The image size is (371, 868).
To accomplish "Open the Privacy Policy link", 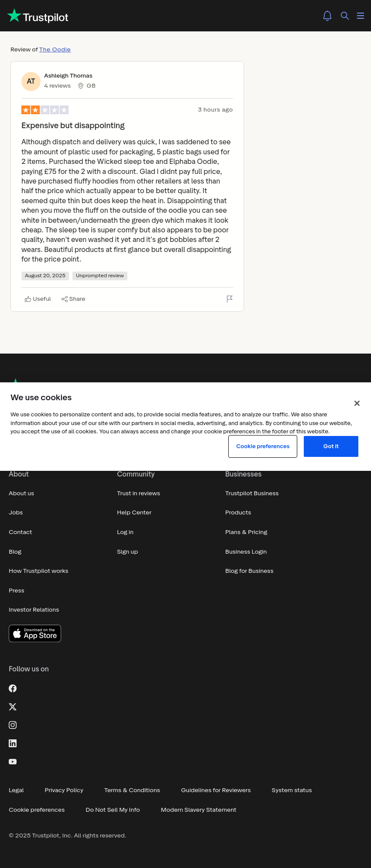I will [x=64, y=790].
